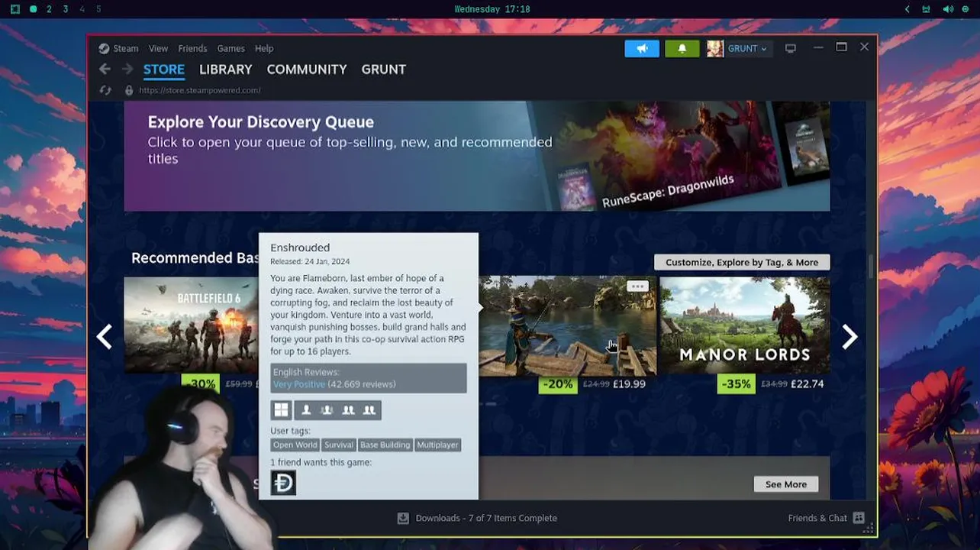Switch to the STORE tab
Viewport: 980px width, 550px height.
[x=164, y=70]
